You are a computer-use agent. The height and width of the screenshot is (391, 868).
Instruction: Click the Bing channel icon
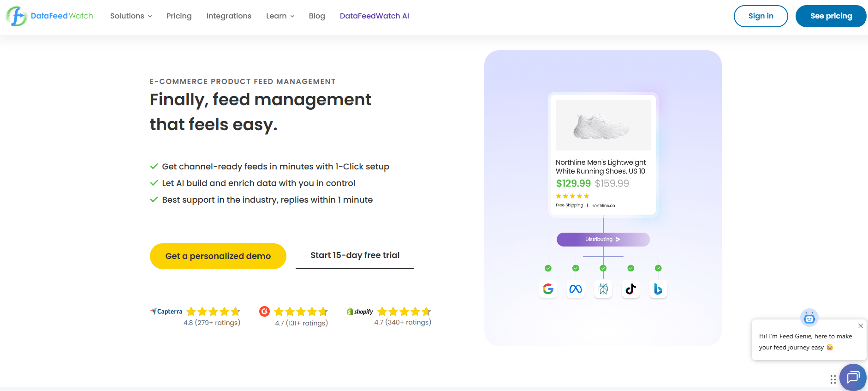coord(658,289)
